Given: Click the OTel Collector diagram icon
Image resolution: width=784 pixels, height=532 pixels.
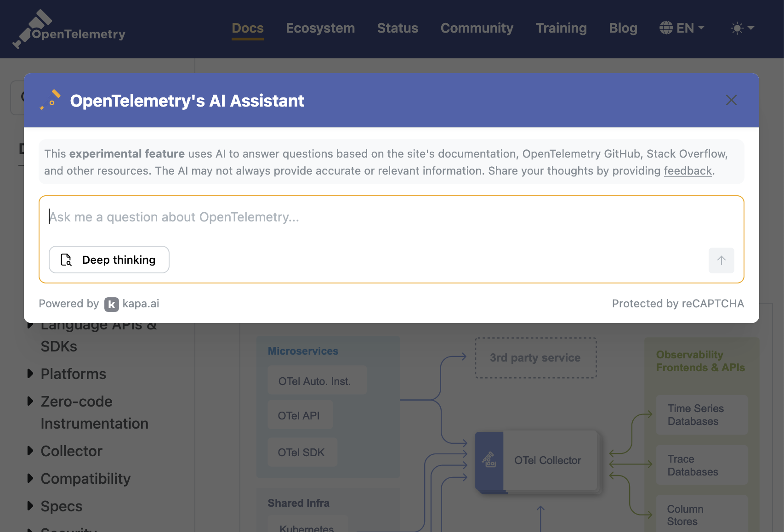Looking at the screenshot, I should 489,460.
